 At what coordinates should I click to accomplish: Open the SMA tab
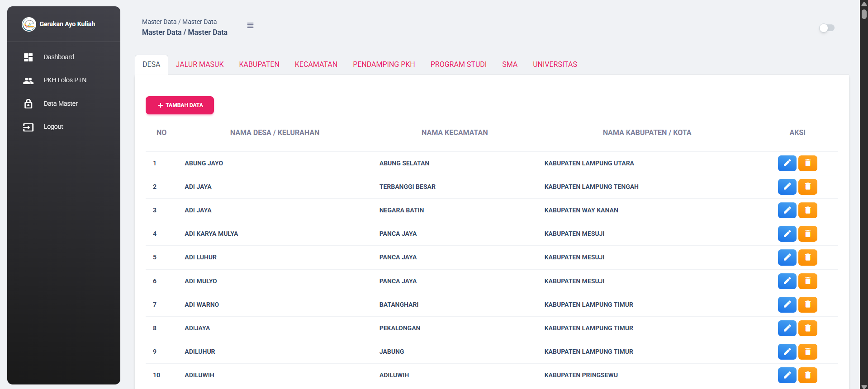click(x=510, y=65)
